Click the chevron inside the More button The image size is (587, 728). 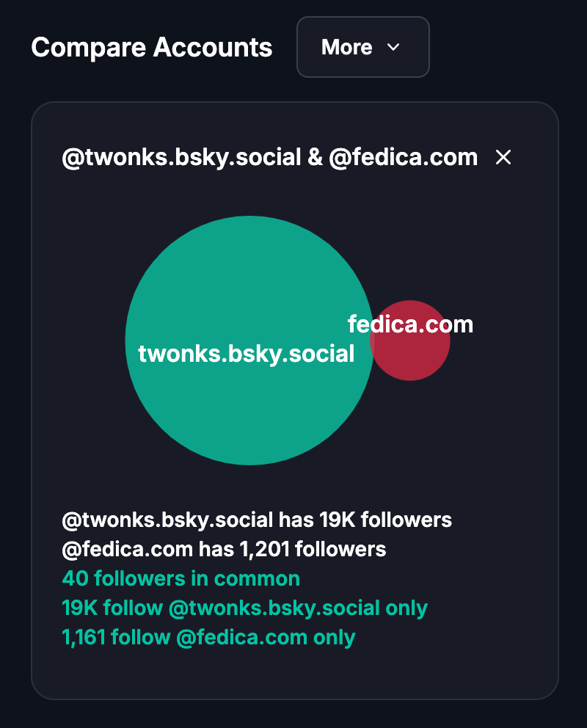coord(393,47)
